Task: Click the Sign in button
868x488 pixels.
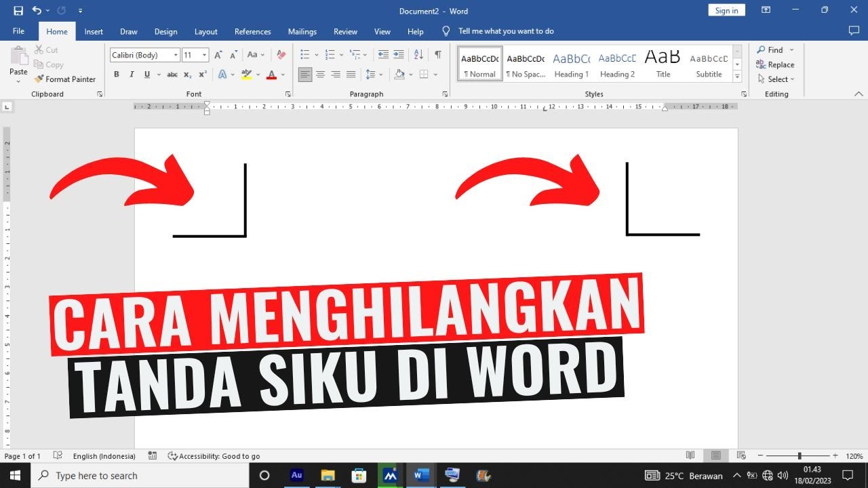Action: coord(726,10)
